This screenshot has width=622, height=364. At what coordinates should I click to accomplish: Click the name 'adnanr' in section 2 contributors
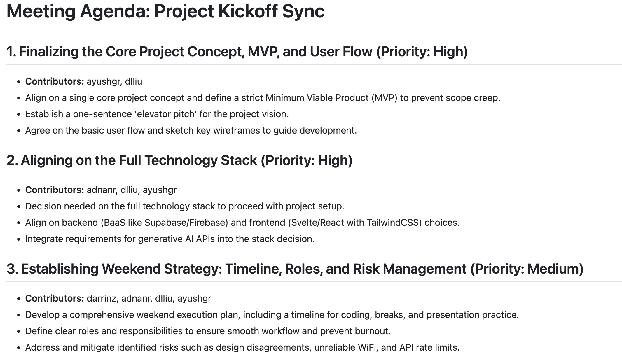(102, 190)
